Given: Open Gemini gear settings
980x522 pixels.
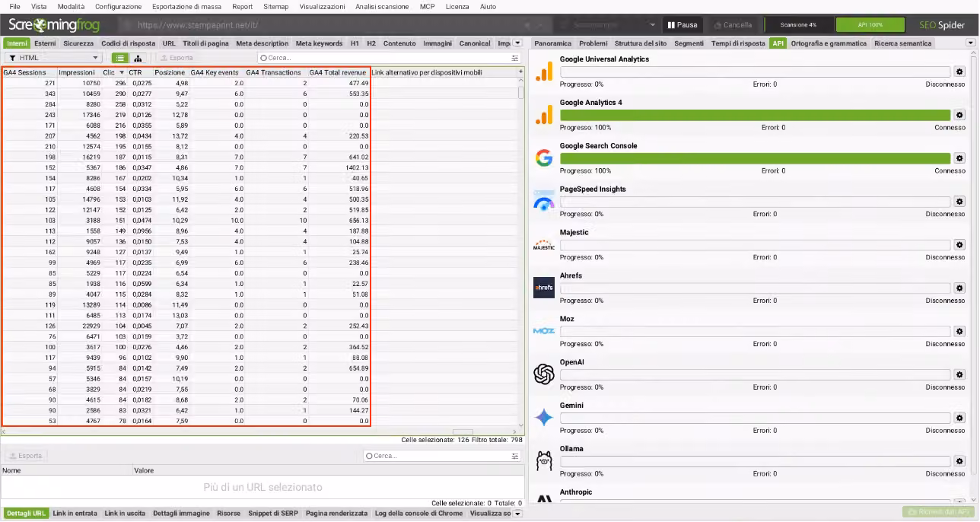Looking at the screenshot, I should point(959,419).
